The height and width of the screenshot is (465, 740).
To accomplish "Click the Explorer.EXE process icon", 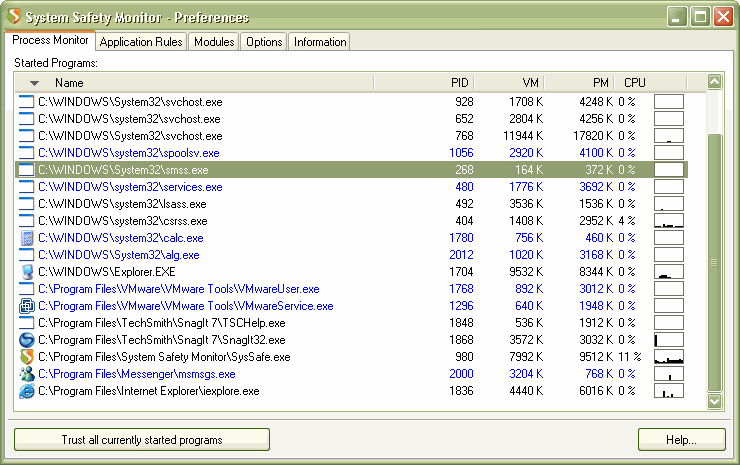I will [x=27, y=272].
